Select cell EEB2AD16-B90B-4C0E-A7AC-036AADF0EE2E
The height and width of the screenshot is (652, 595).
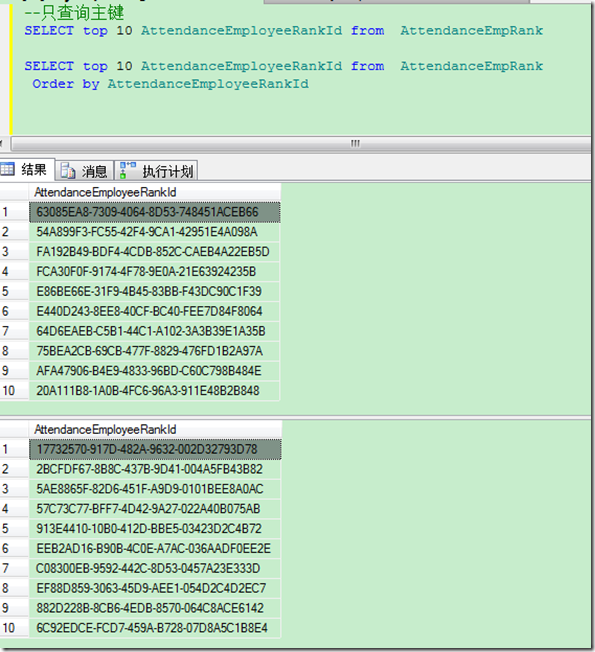point(155,549)
